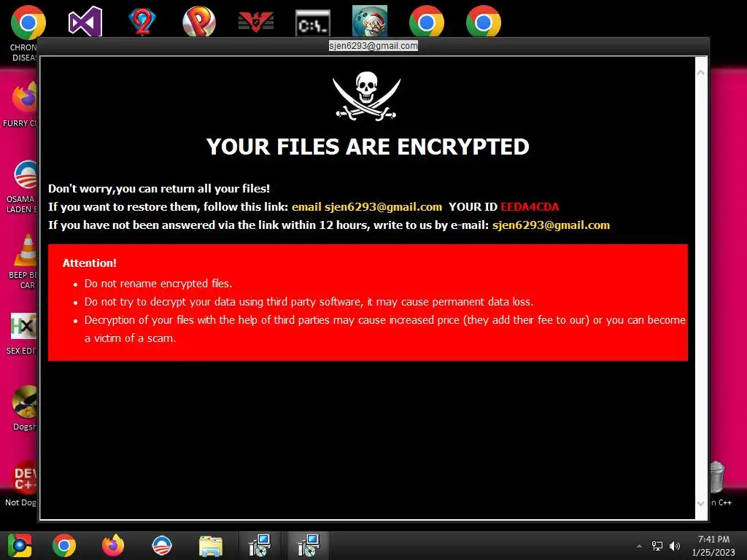This screenshot has height=560, width=747.
Task: Click the window title bar email text
Action: click(373, 46)
